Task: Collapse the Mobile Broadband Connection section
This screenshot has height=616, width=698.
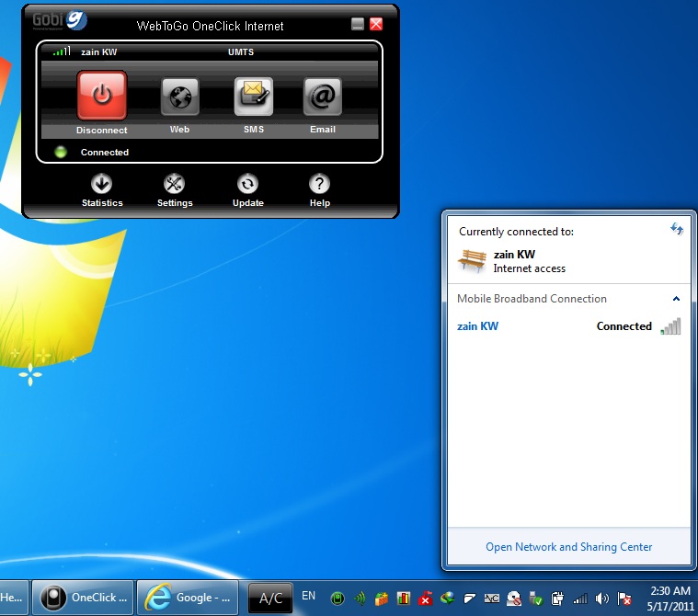Action: coord(676,299)
